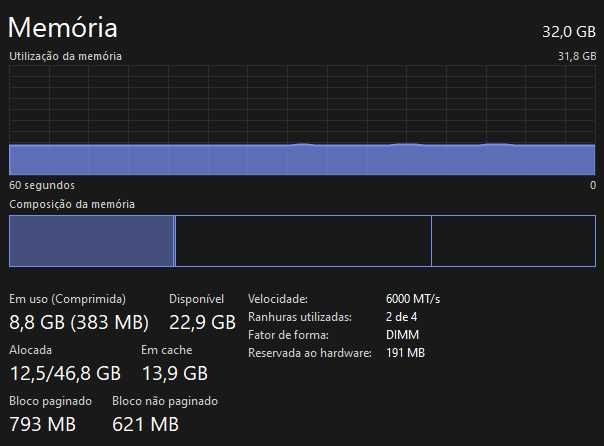Select the Utilização da memória label
Image resolution: width=604 pixels, height=446 pixels.
pos(65,57)
